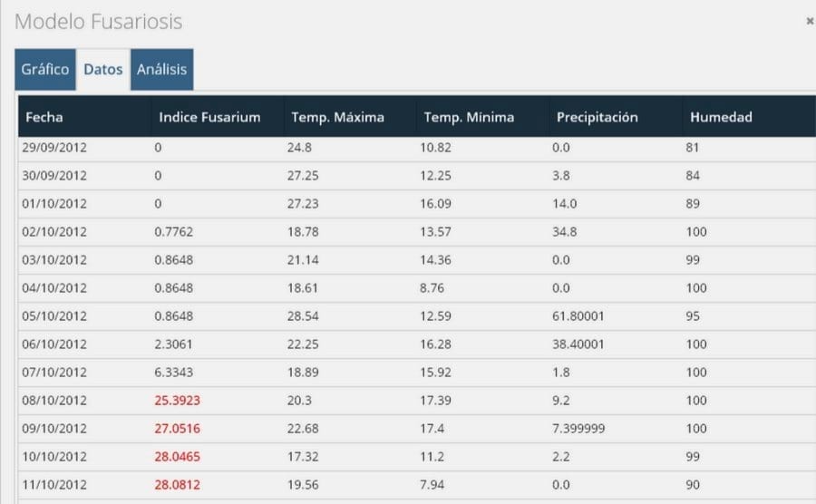The image size is (816, 504).
Task: Select date cell 11/10/2012
Action: click(54, 484)
